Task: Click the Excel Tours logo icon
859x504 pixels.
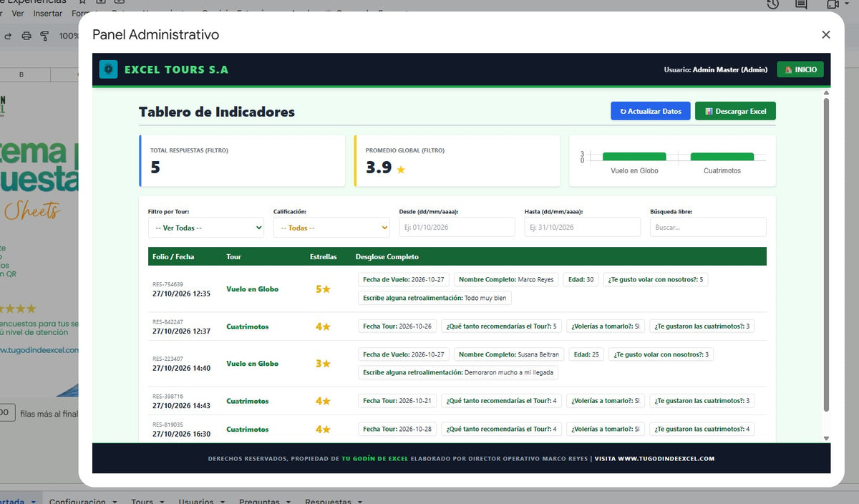Action: (108, 69)
